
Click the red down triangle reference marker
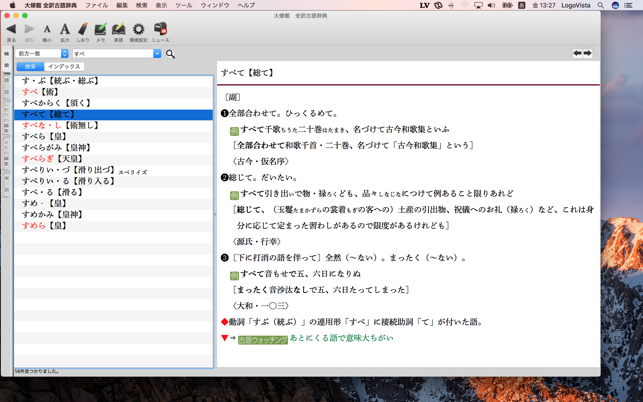pyautogui.click(x=224, y=338)
